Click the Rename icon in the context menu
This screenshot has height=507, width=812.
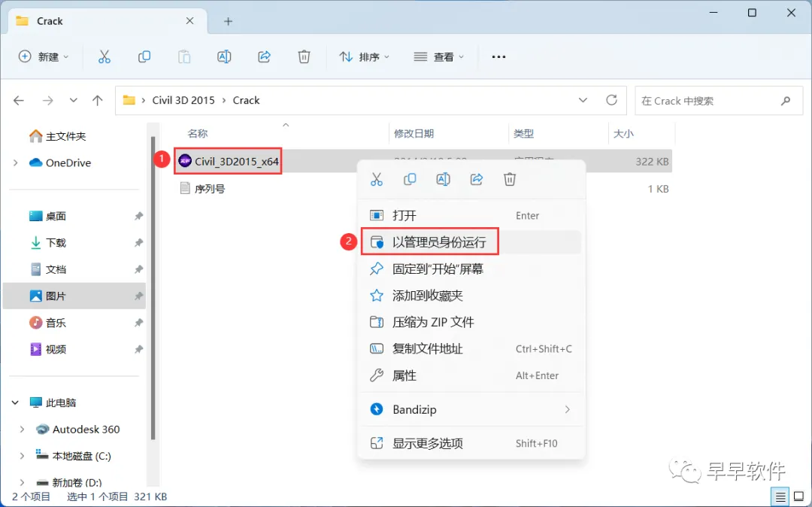coord(444,179)
